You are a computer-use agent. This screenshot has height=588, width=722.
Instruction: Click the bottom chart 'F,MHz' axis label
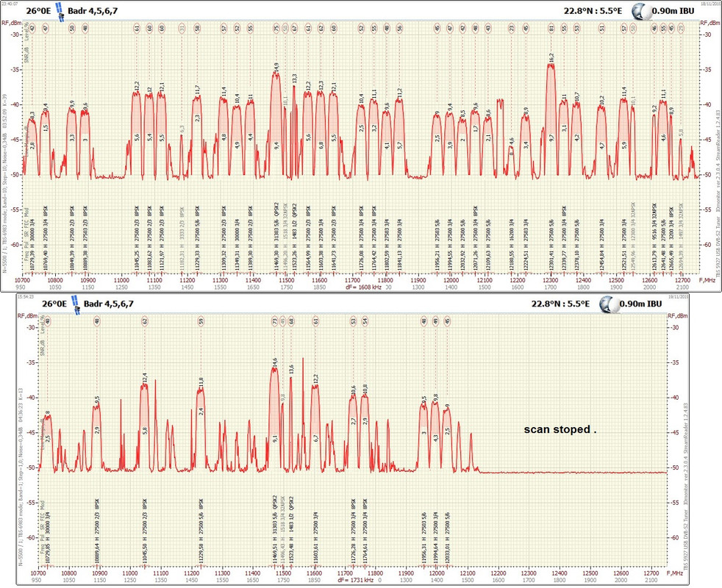point(675,573)
